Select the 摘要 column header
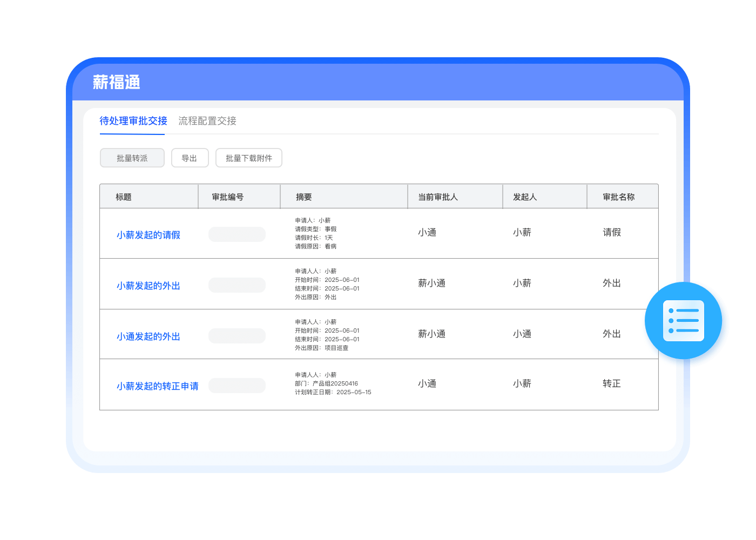This screenshot has height=540, width=756. tap(304, 197)
